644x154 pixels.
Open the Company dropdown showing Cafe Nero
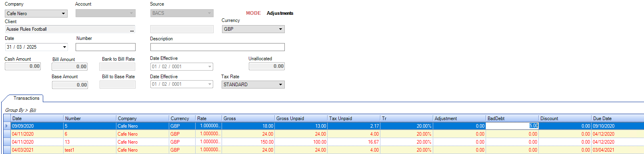pyautogui.click(x=36, y=14)
